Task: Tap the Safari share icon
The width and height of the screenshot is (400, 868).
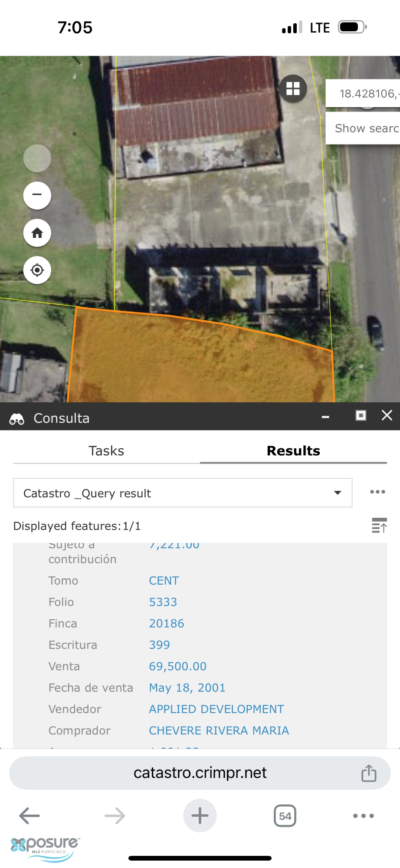Action: 369,773
